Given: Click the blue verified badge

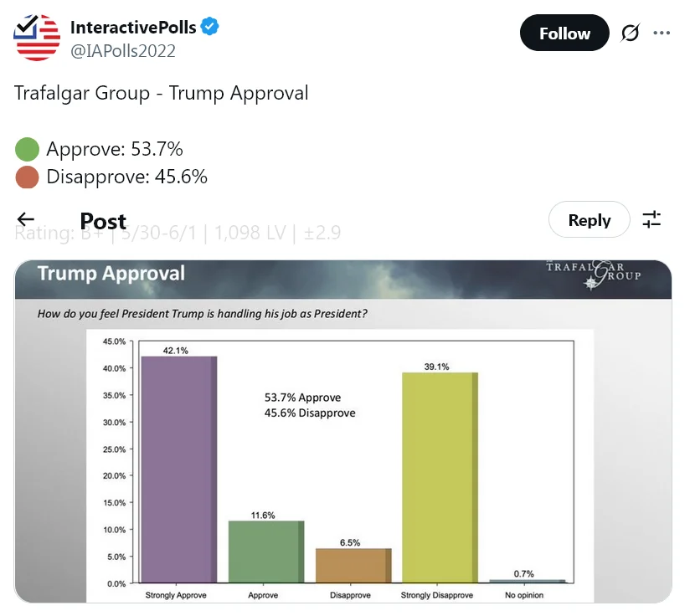Looking at the screenshot, I should tap(209, 28).
